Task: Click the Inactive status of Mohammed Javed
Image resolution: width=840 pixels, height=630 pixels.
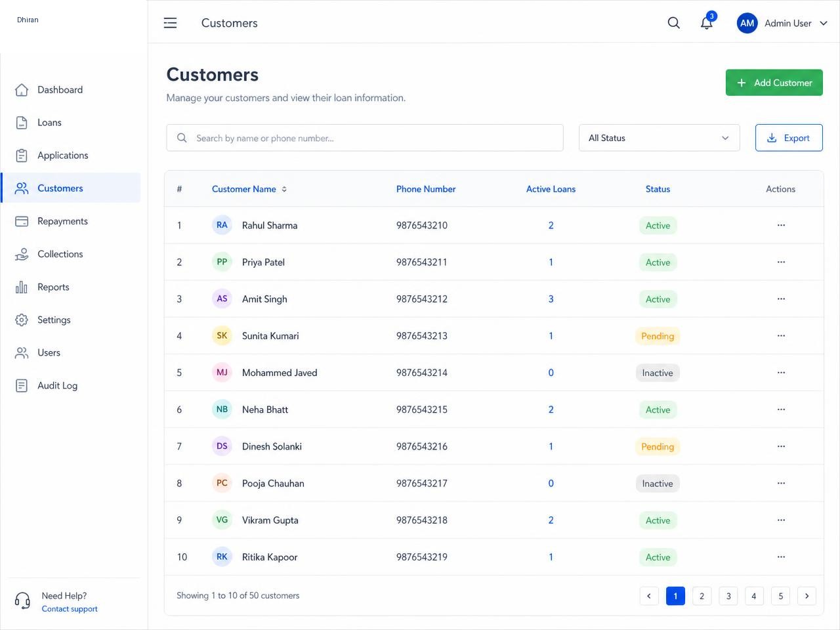Action: pyautogui.click(x=658, y=373)
